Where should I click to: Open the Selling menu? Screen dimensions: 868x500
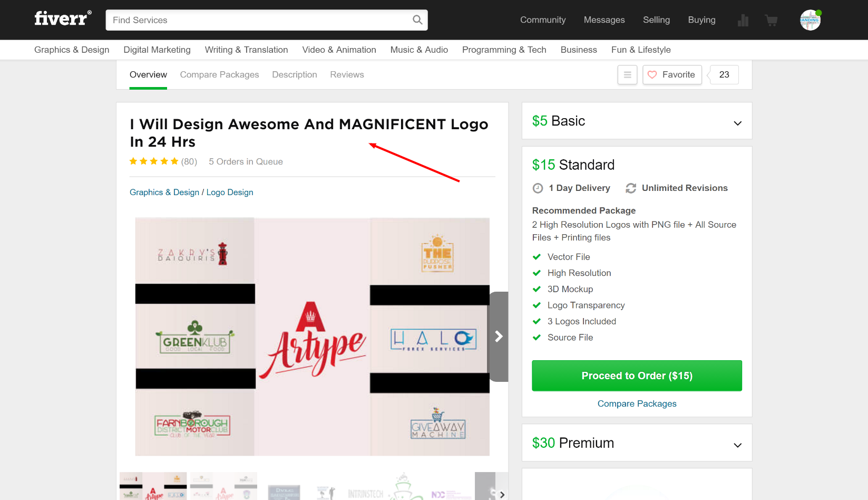pyautogui.click(x=656, y=20)
